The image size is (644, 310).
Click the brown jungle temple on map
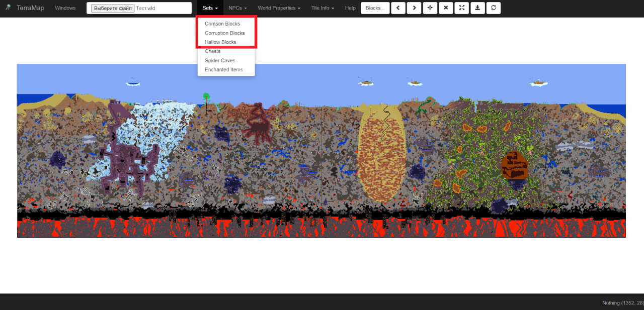(x=514, y=166)
